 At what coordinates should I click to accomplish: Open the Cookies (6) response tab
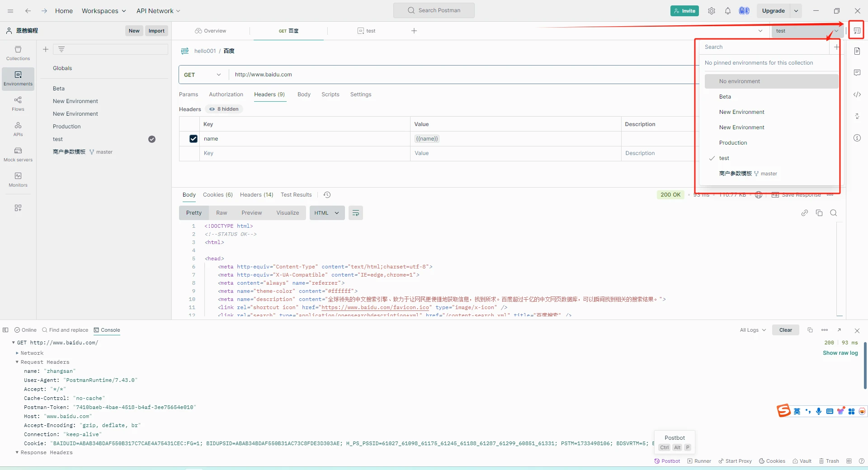coord(218,195)
